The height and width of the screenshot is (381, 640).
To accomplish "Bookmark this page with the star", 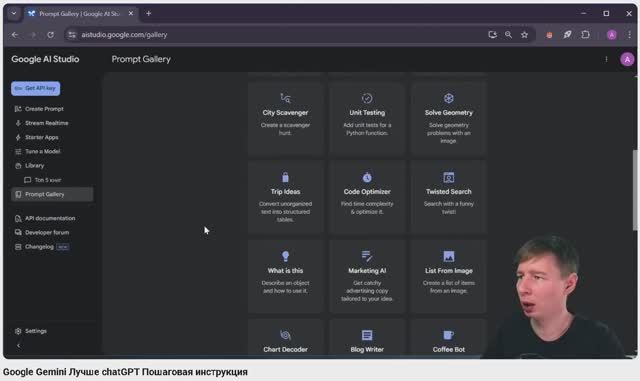I will click(524, 35).
